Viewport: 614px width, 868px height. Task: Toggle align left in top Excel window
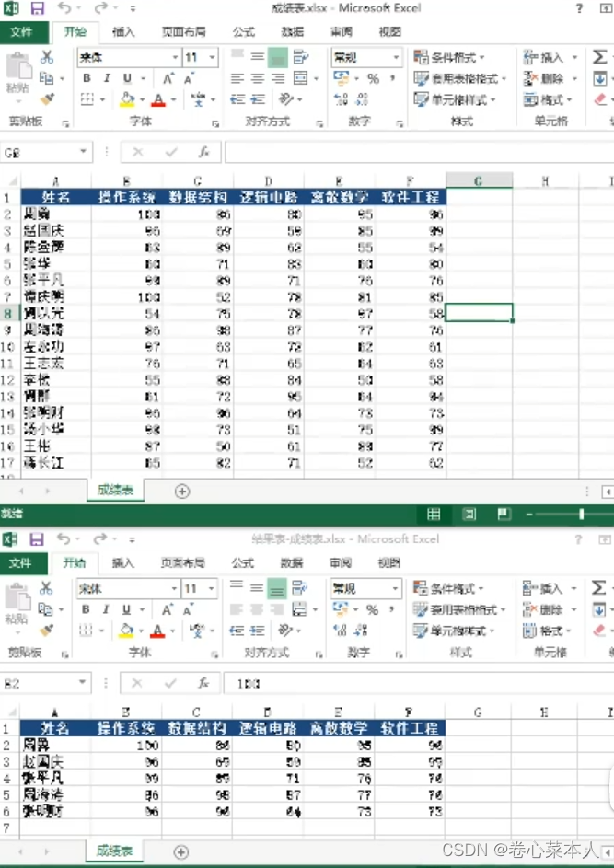click(237, 78)
